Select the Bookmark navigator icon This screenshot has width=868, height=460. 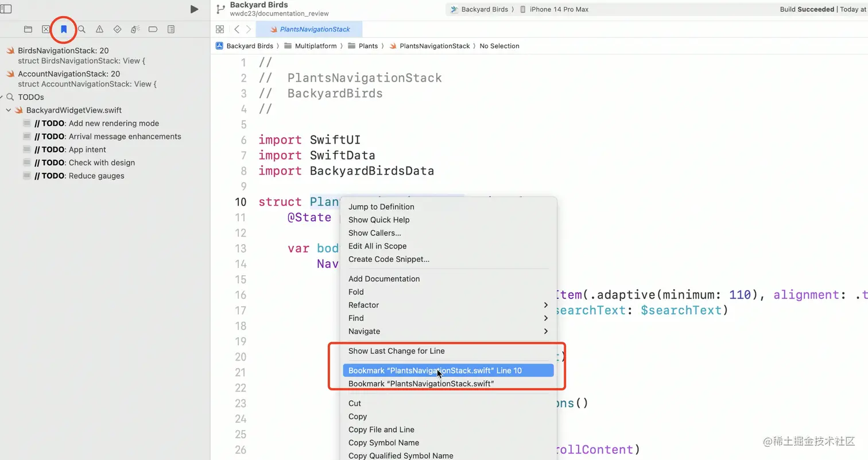coord(64,29)
